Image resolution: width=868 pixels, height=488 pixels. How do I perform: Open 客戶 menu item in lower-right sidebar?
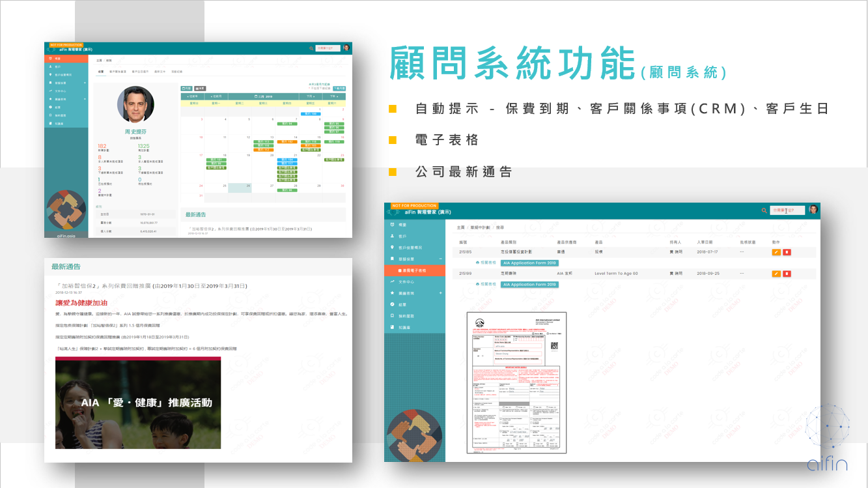coord(402,236)
